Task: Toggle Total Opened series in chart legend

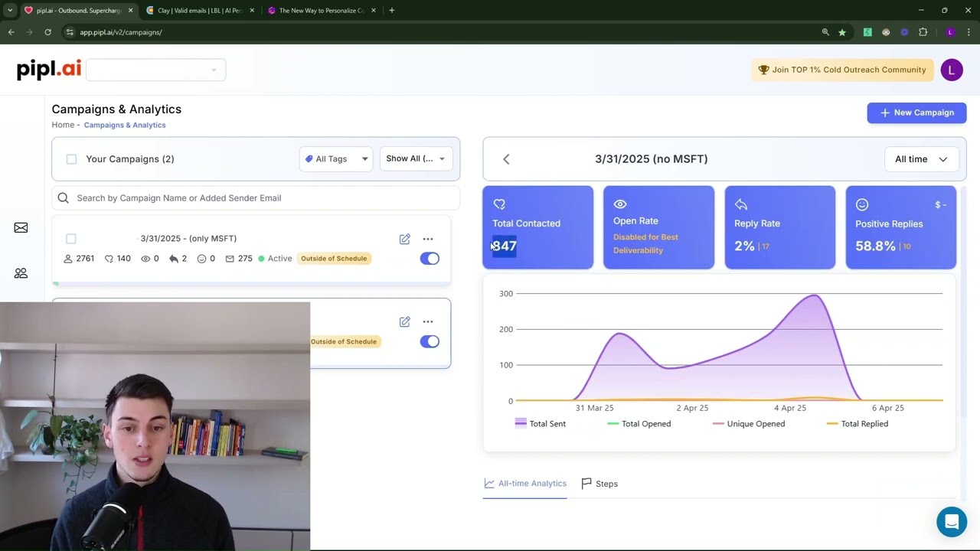Action: pyautogui.click(x=639, y=423)
